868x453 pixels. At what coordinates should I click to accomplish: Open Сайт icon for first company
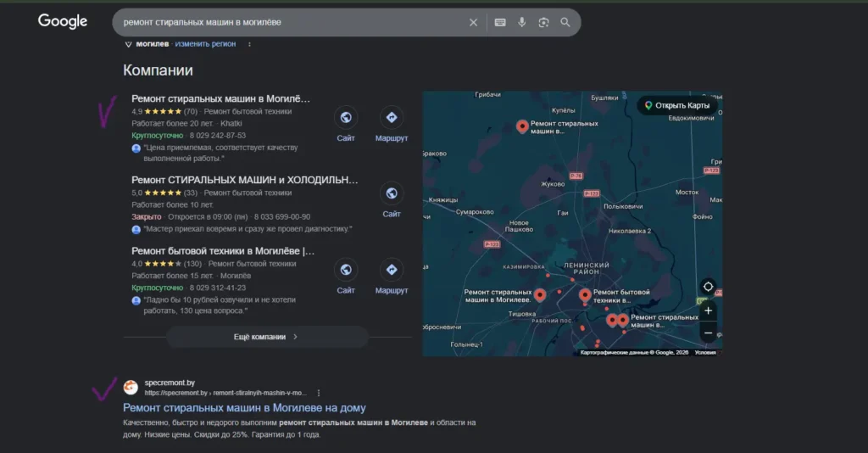[x=346, y=117]
